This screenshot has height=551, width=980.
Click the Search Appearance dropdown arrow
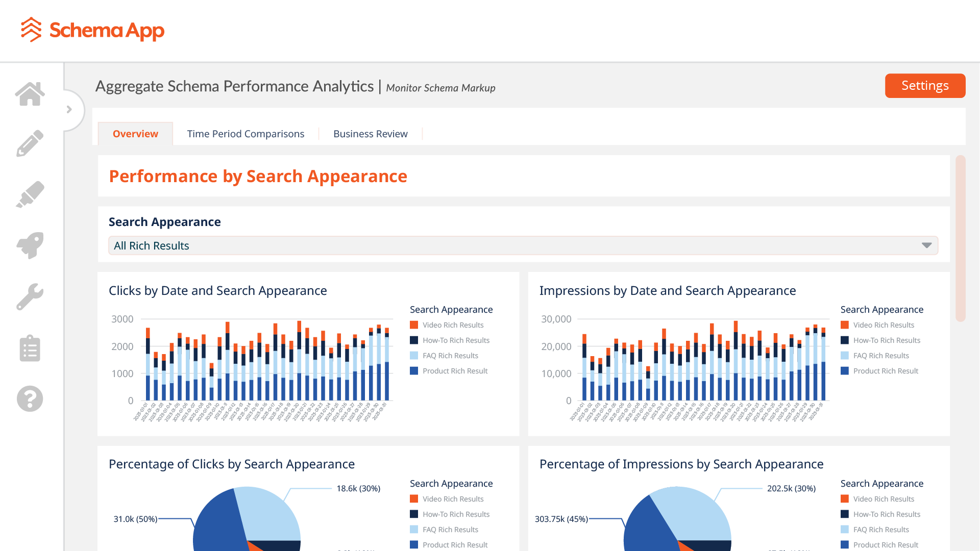(926, 245)
